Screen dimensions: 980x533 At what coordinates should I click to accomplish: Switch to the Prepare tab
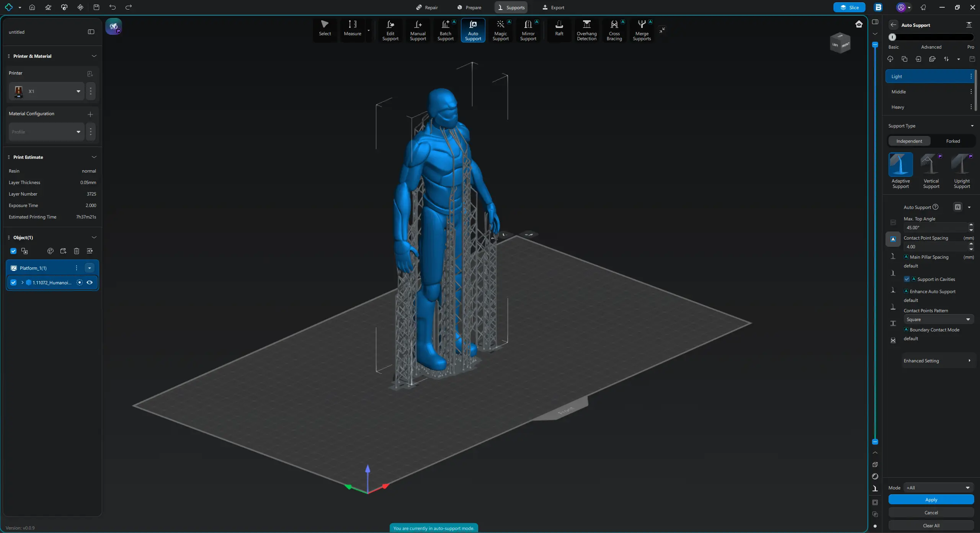[x=469, y=7]
